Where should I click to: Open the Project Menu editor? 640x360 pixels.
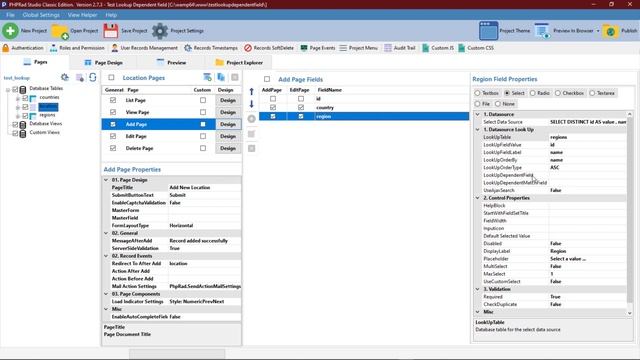click(x=358, y=48)
